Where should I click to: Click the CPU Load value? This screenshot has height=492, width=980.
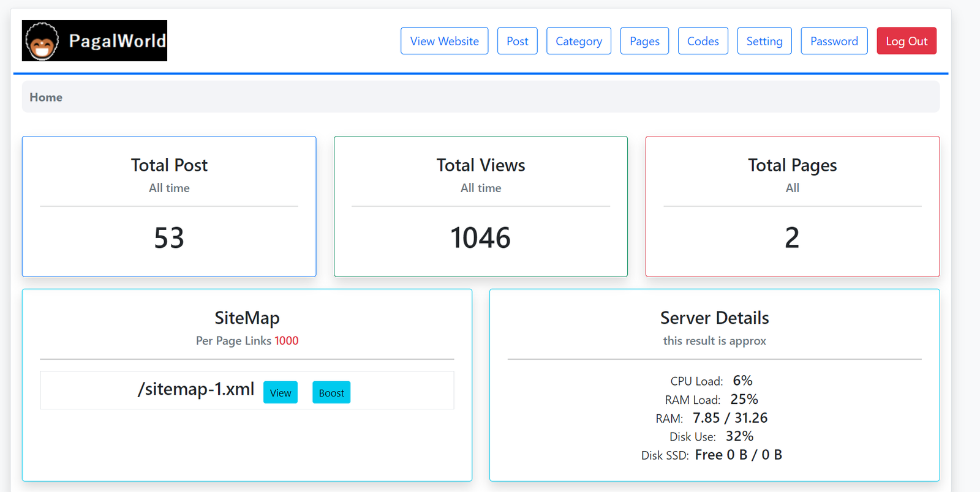point(742,381)
